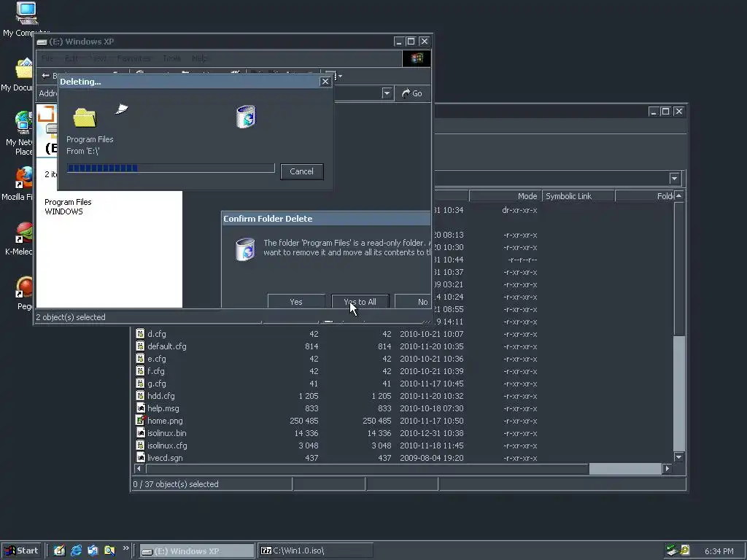Select g.cfg in 7-Zip file list

pyautogui.click(x=157, y=384)
